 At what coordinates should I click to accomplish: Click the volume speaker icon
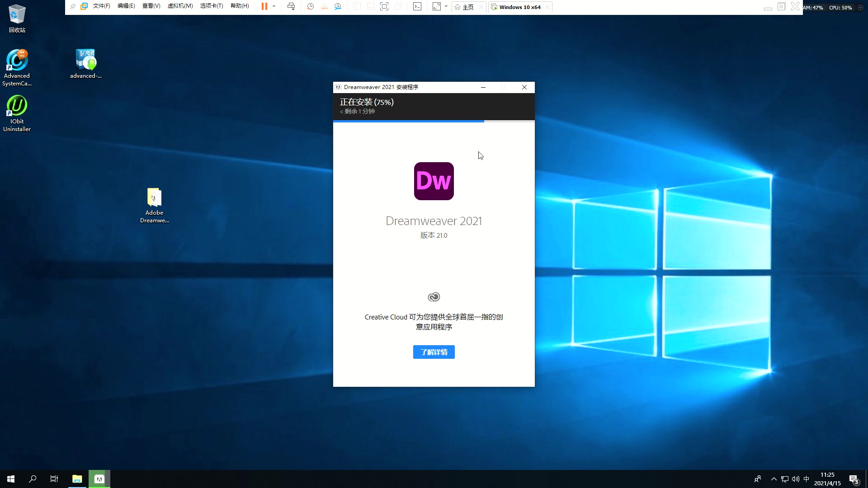click(x=796, y=479)
